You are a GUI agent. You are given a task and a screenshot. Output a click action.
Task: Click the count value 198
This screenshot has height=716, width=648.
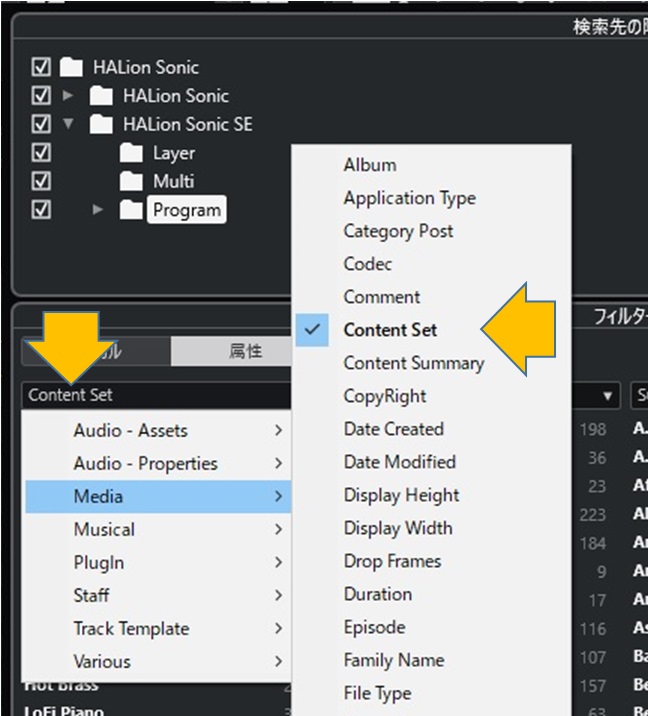(x=593, y=429)
